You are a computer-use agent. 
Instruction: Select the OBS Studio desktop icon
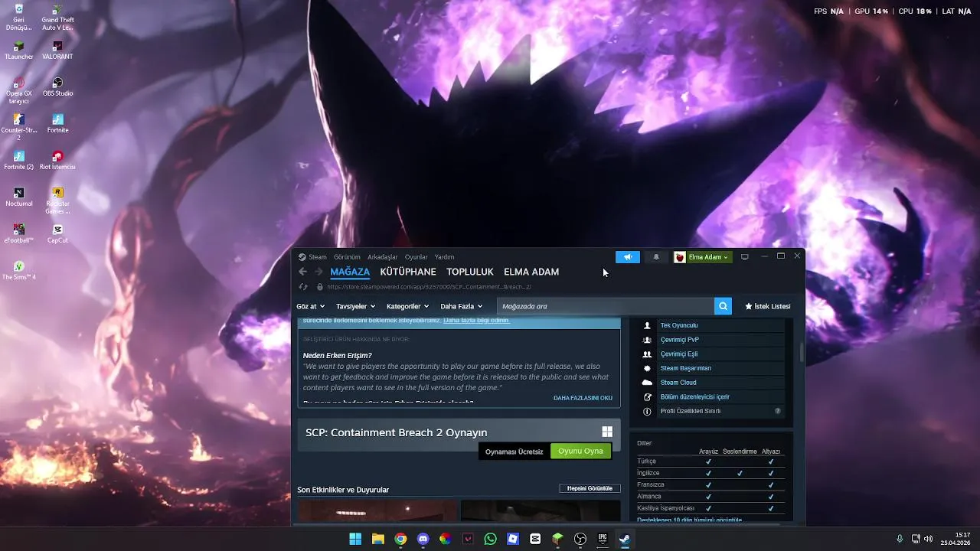click(x=57, y=87)
